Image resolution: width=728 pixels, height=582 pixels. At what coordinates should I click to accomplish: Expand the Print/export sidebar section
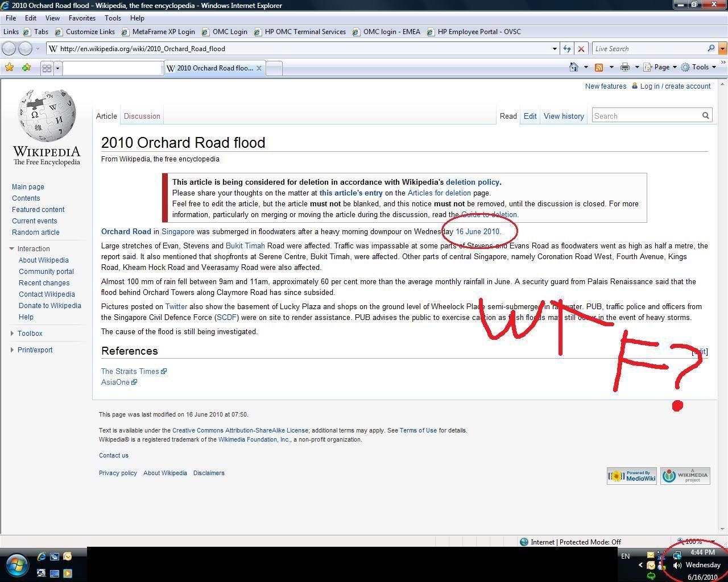click(35, 350)
